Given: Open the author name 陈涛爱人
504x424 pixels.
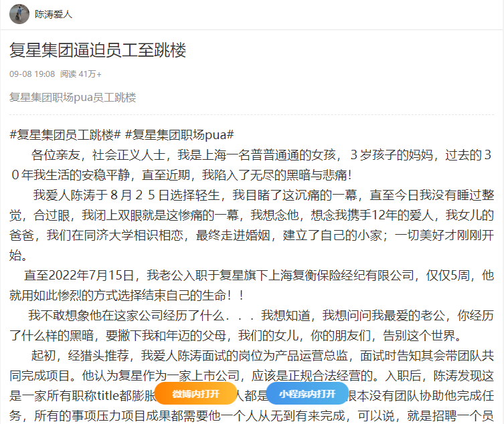Looking at the screenshot, I should (x=54, y=15).
